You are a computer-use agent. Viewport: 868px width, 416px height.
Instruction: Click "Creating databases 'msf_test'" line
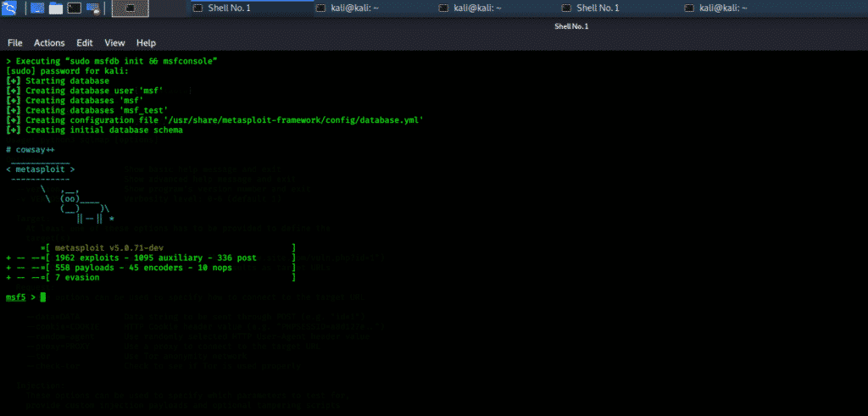pyautogui.click(x=87, y=111)
